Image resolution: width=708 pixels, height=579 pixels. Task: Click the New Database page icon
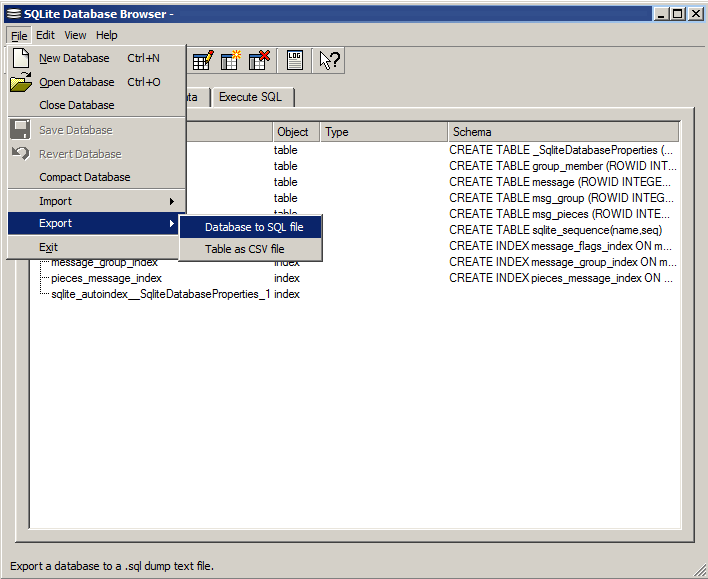[20, 58]
